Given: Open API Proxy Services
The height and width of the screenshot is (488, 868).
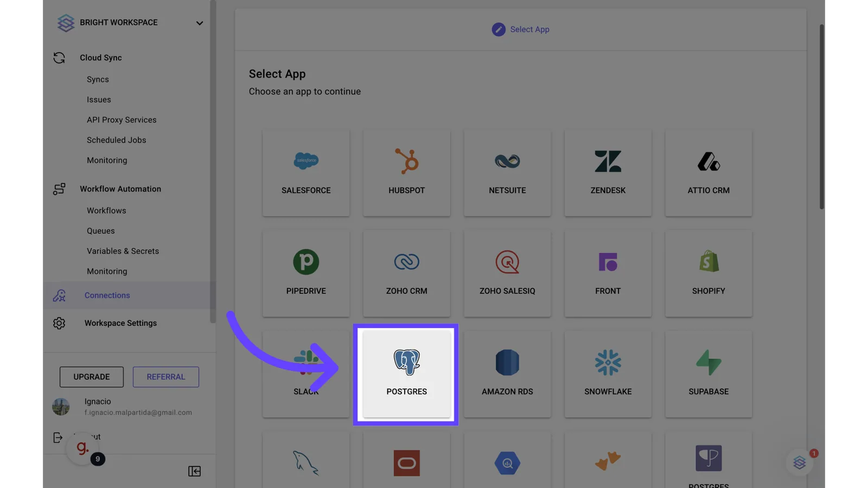Looking at the screenshot, I should point(122,120).
